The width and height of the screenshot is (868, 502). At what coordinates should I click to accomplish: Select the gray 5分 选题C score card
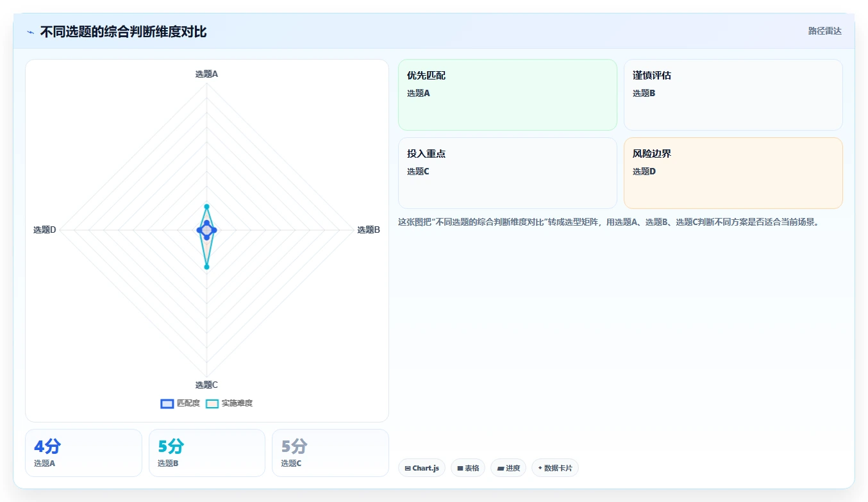click(x=331, y=453)
